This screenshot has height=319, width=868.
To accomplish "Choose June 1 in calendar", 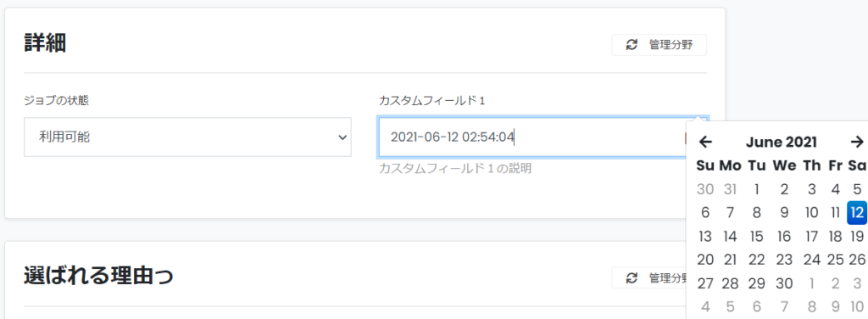I will coord(756,189).
